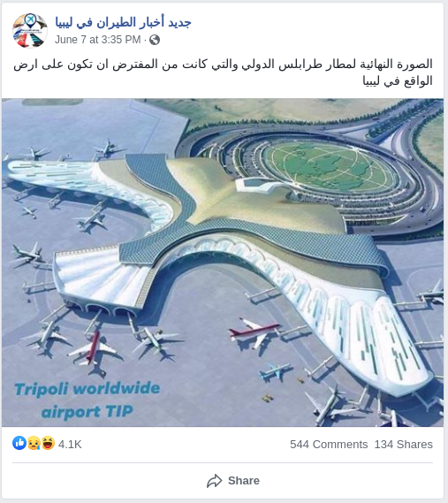The image size is (448, 503).
Task: Open the page's round profile picture
Action: pyautogui.click(x=30, y=30)
